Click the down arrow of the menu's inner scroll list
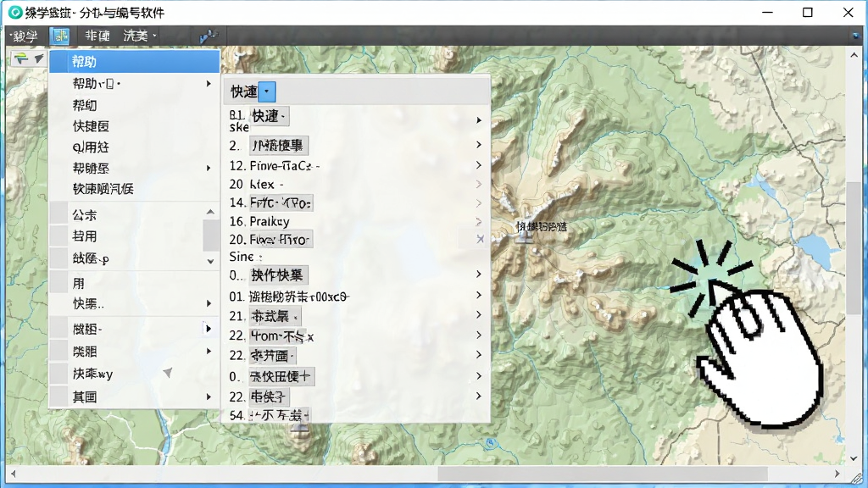The height and width of the screenshot is (488, 868). (210, 261)
